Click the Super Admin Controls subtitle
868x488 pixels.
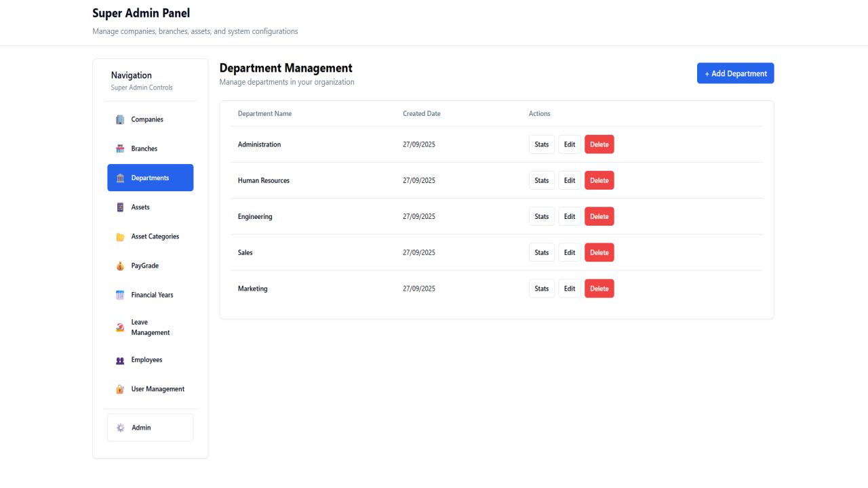coord(142,87)
